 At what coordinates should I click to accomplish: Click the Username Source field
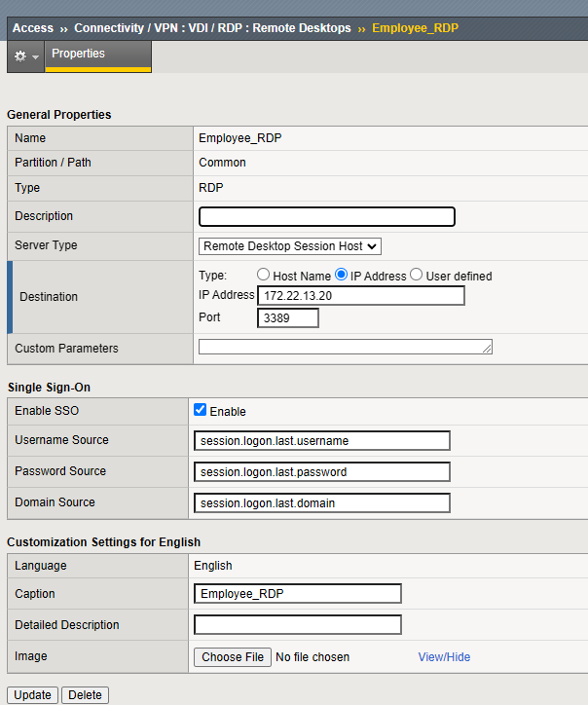click(x=321, y=441)
